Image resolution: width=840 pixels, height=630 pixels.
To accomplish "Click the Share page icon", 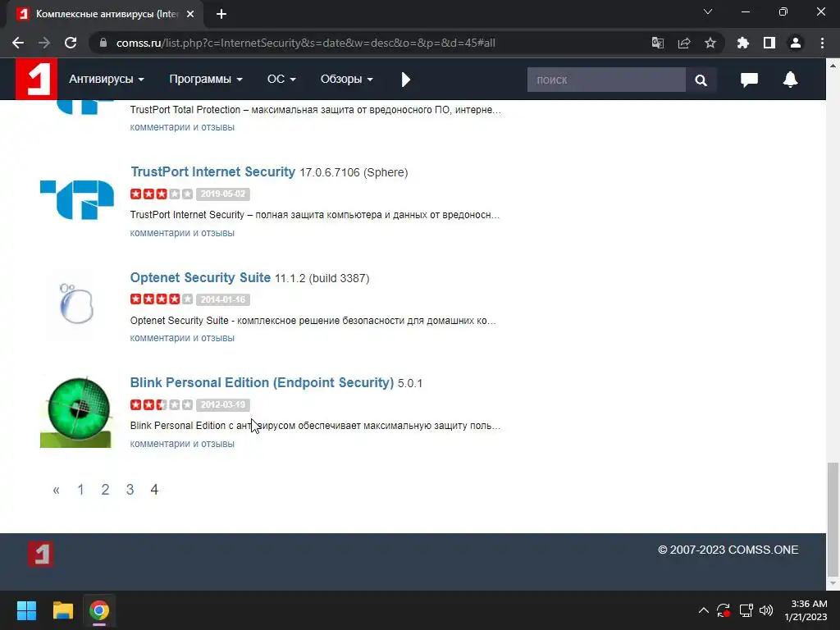I will point(684,43).
